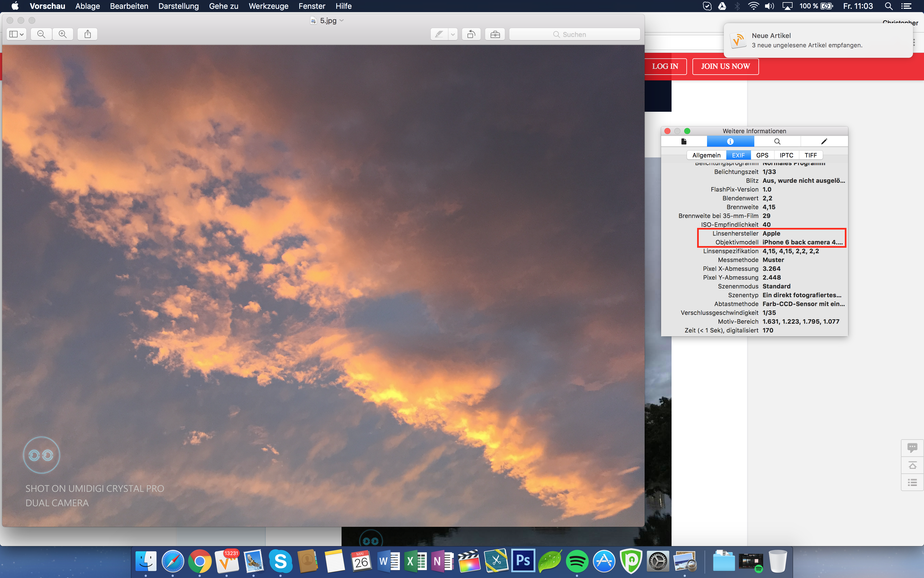Open the Ablage menu

click(87, 6)
